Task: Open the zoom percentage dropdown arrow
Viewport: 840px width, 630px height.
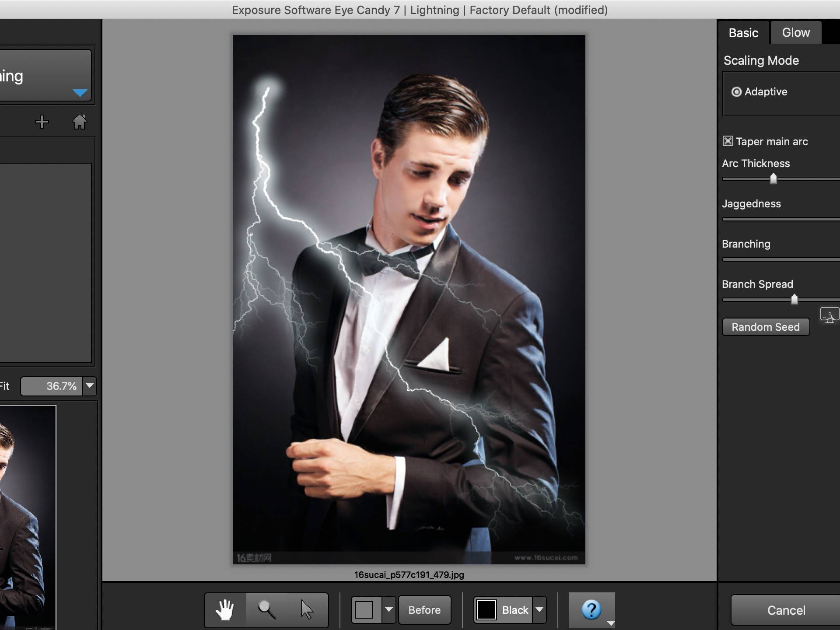Action: [90, 386]
